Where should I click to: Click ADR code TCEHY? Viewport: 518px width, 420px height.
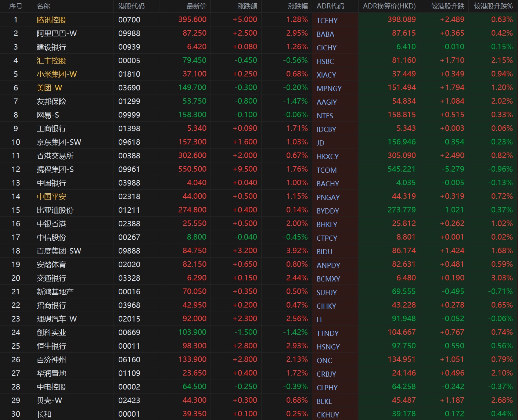coord(327,21)
